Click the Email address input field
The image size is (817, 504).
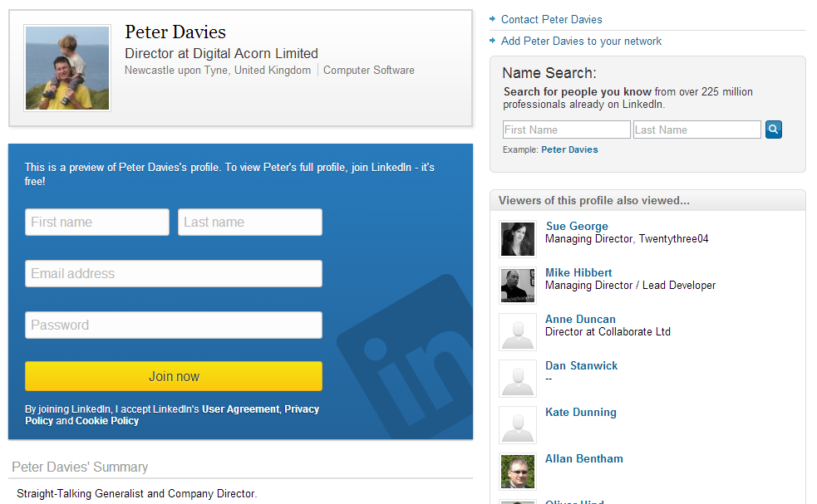tap(174, 274)
